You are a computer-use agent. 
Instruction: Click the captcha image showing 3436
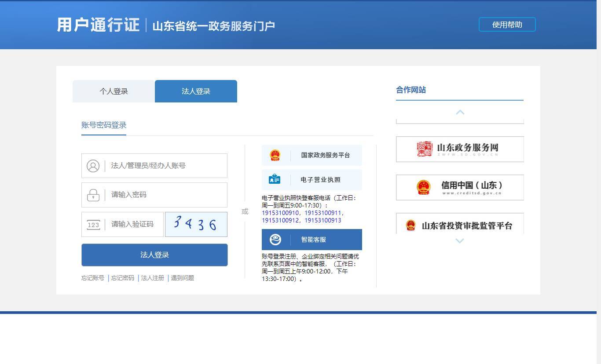pyautogui.click(x=196, y=224)
